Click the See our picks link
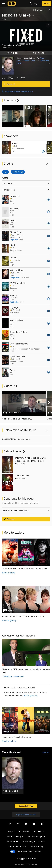The height and width of the screenshot is (868, 52). (x=8, y=573)
